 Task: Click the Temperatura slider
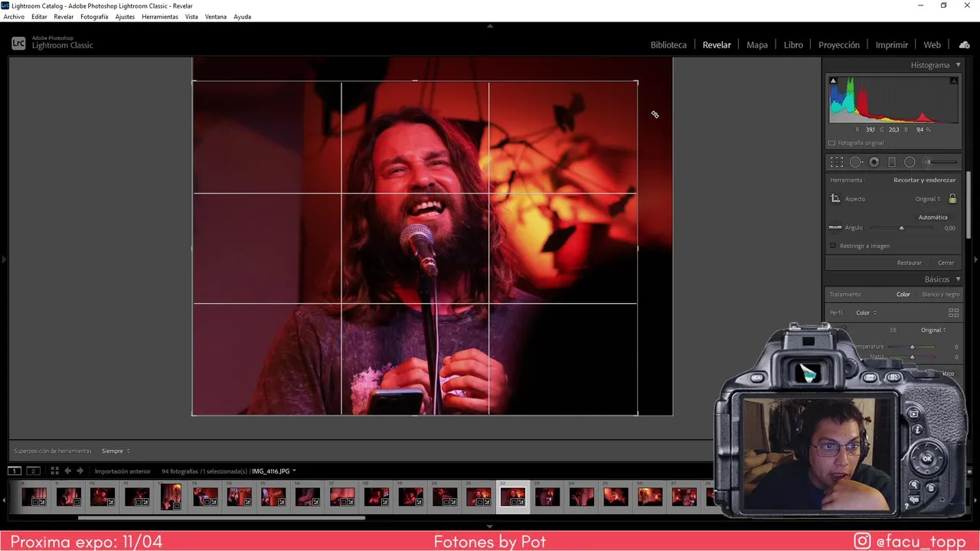911,347
